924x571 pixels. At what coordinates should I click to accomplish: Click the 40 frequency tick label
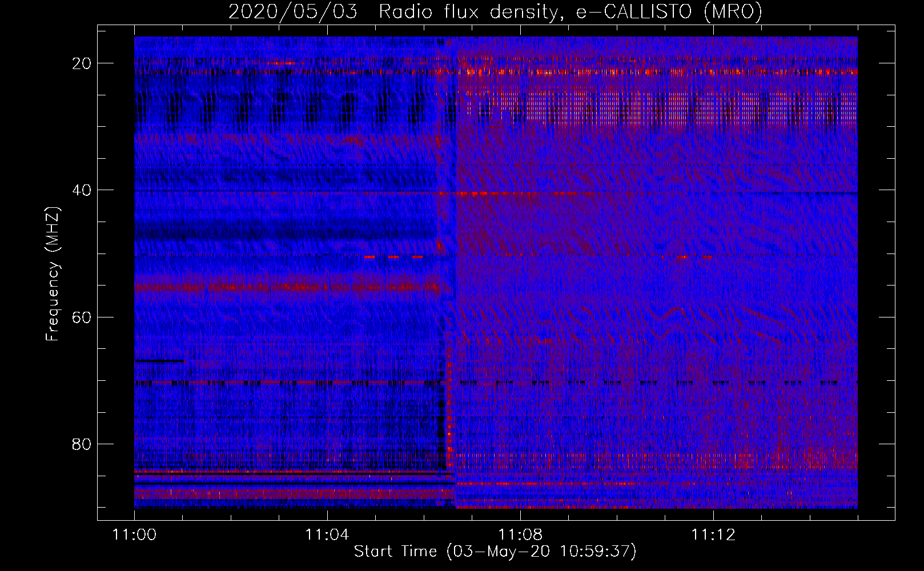tap(82, 190)
